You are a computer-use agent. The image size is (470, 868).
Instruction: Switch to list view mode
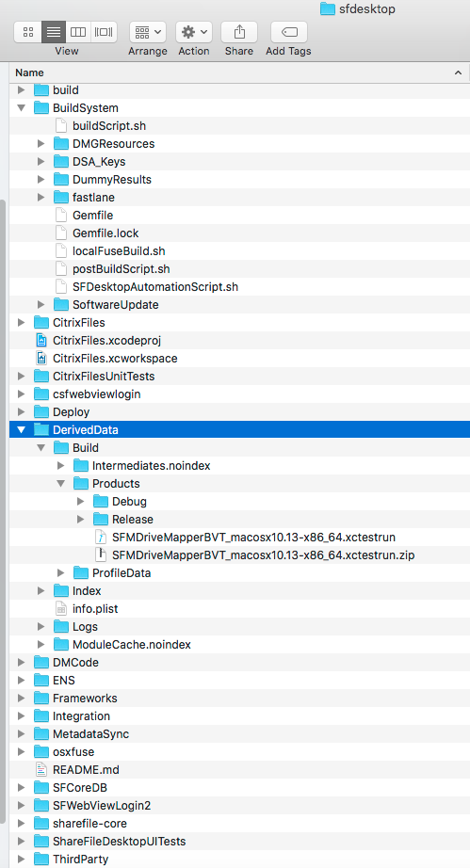pyautogui.click(x=54, y=32)
